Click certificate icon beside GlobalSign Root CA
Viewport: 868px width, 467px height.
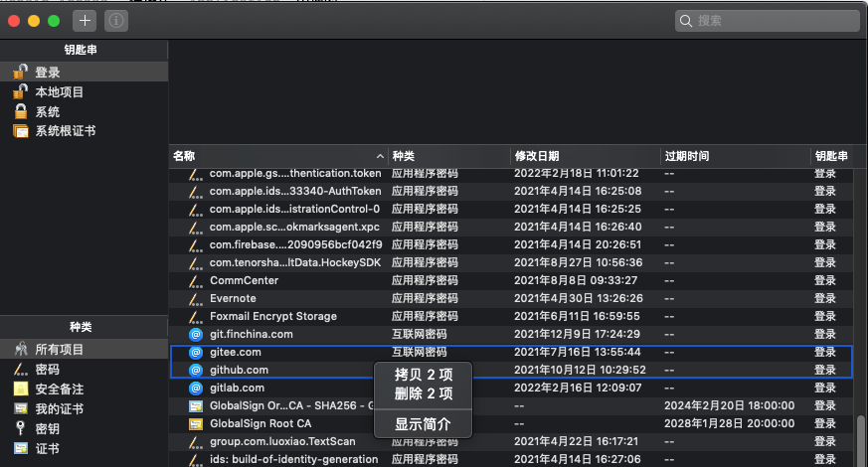point(196,424)
